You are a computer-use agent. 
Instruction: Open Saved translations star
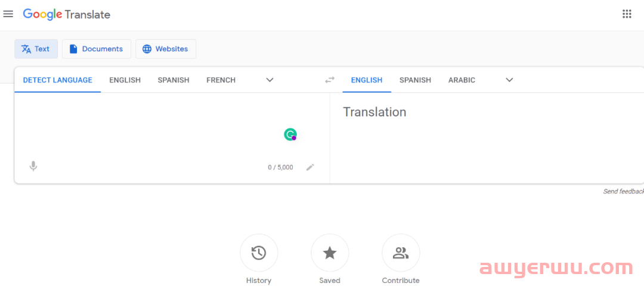click(330, 253)
